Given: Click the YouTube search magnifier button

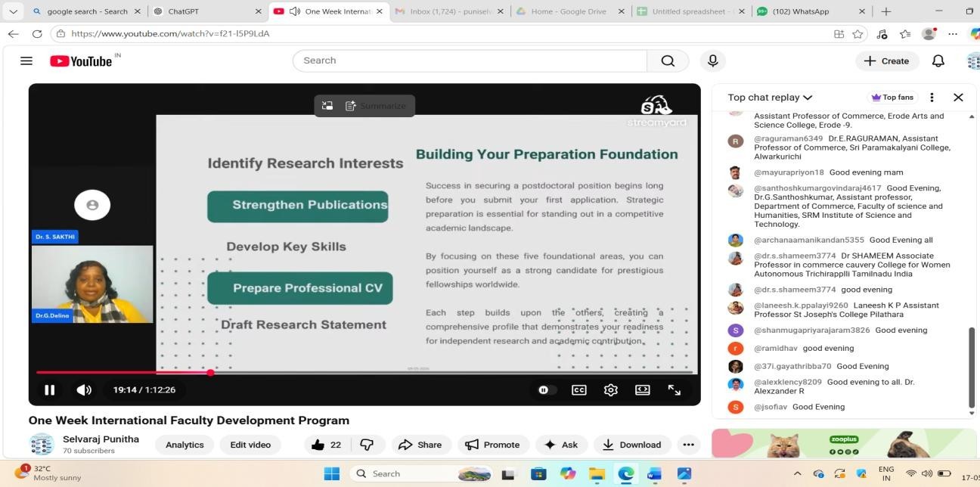Looking at the screenshot, I should pyautogui.click(x=668, y=60).
